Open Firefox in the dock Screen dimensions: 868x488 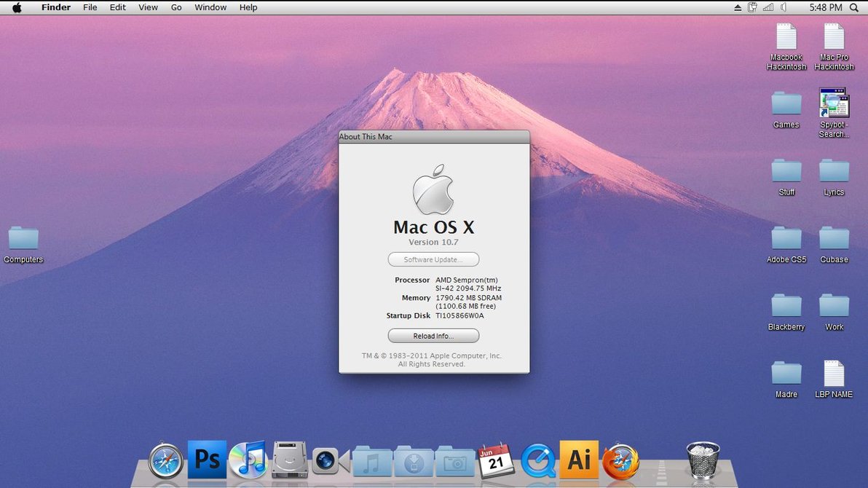click(x=620, y=460)
